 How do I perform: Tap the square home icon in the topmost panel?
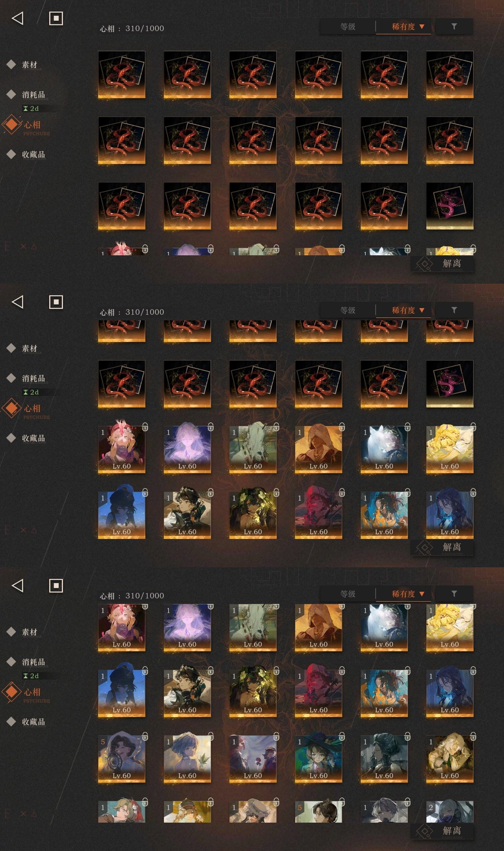(56, 18)
